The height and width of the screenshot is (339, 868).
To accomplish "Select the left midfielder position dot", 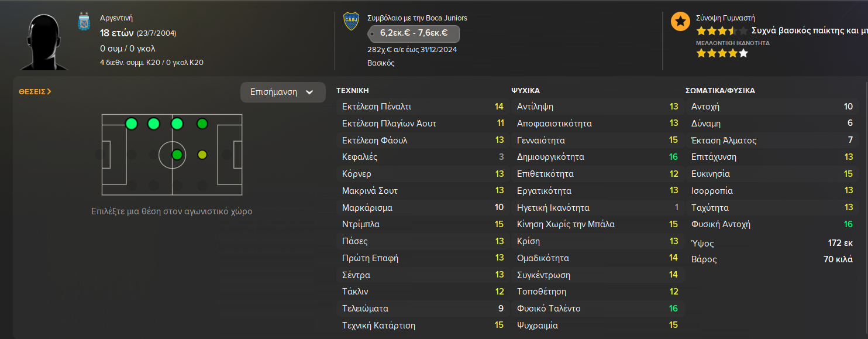I will [x=177, y=124].
